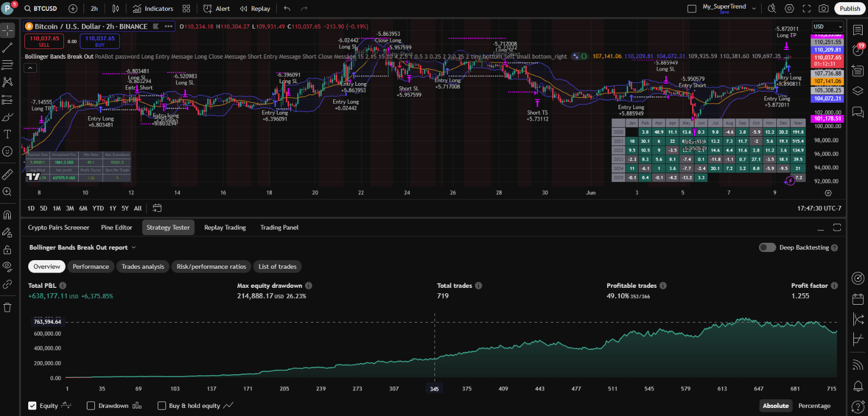The image size is (868, 416).
Task: Open indicator templates grid icon
Action: (187, 9)
